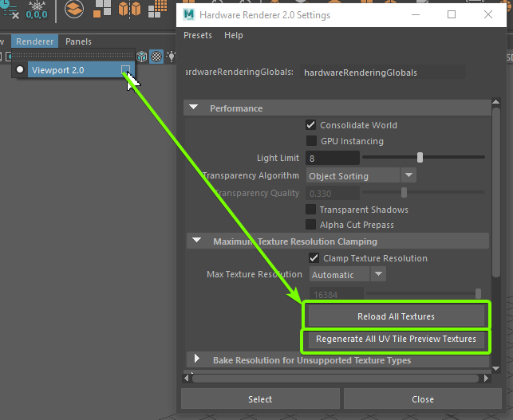Click the circled stacked orange layers icon
Screen dimensions: 513x420
(74, 9)
